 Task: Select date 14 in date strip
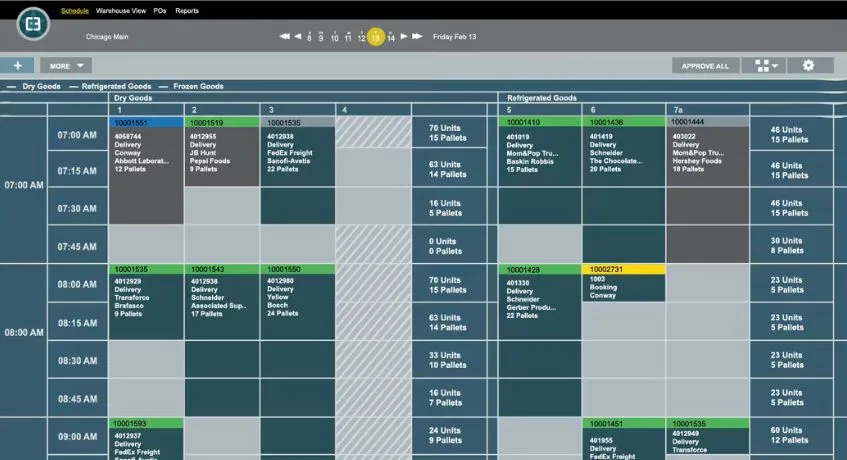(x=391, y=37)
